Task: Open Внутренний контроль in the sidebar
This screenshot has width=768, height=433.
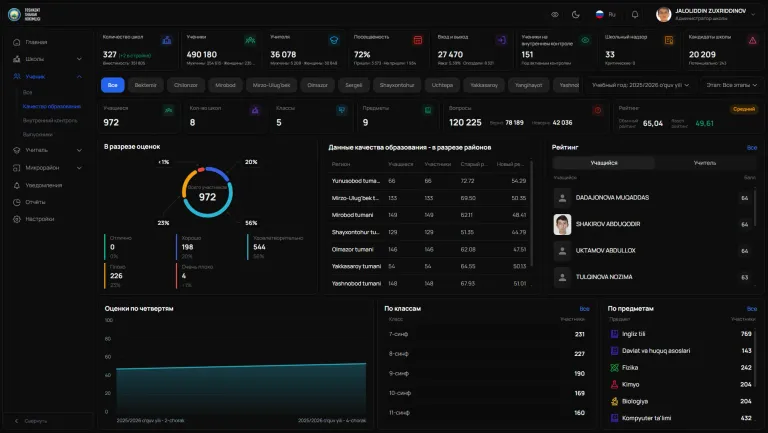Action: (x=50, y=120)
